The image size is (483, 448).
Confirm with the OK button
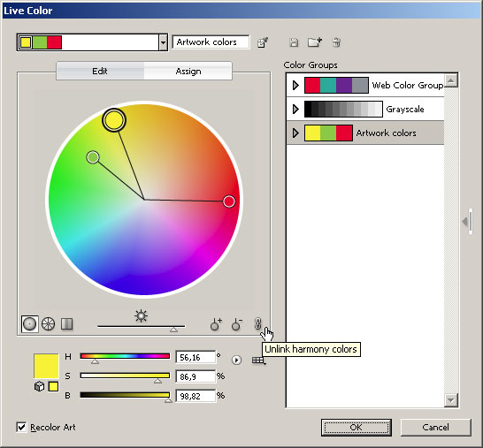pos(356,428)
